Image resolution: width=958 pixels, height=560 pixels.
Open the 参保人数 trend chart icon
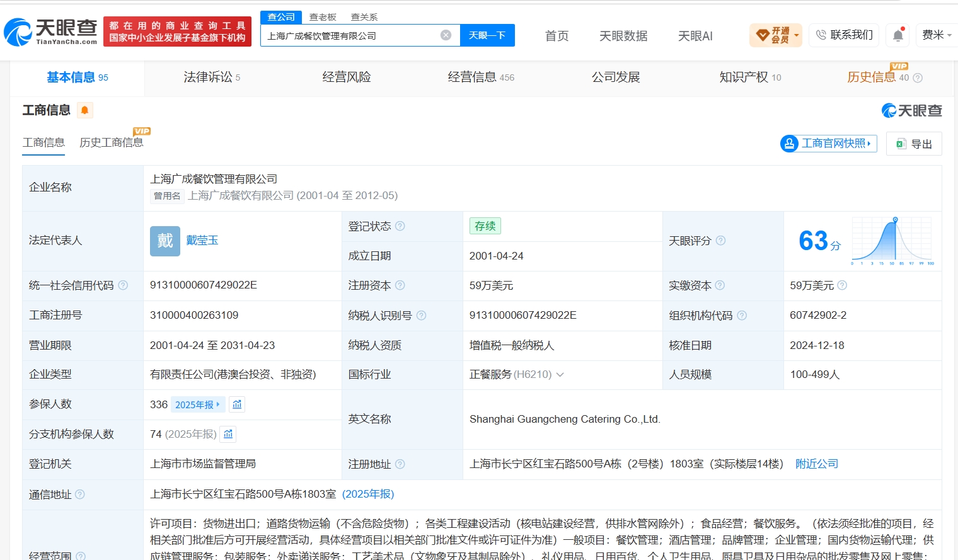click(237, 404)
